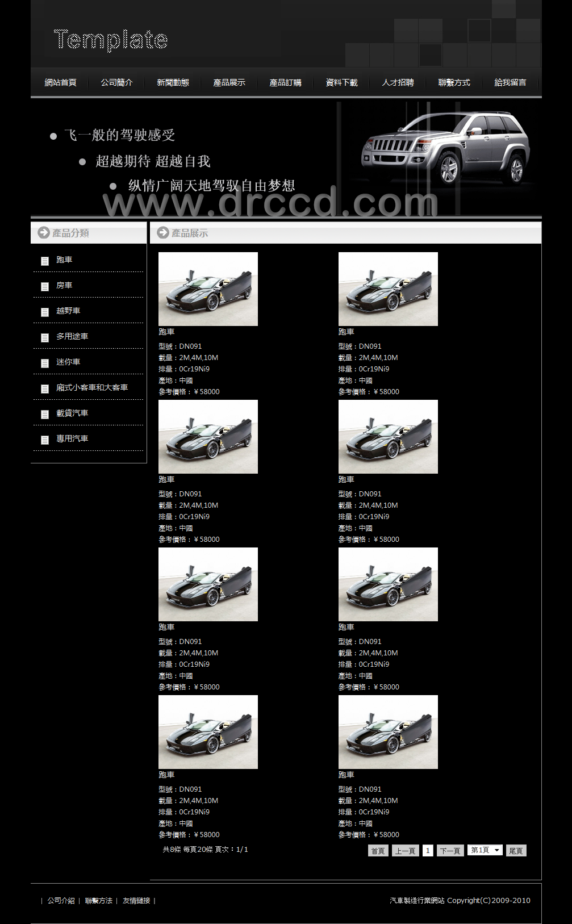Select the 專用汽車 category link
Image resolution: width=572 pixels, height=924 pixels.
[x=72, y=439]
